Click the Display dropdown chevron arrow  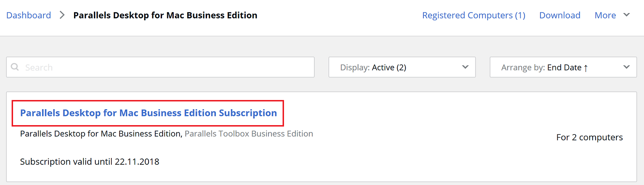click(x=465, y=67)
